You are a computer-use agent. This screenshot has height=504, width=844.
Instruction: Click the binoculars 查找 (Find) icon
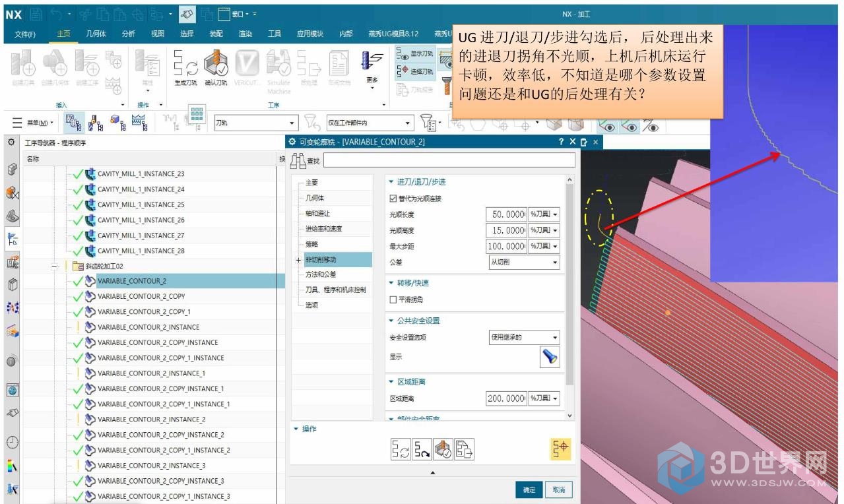coord(298,160)
